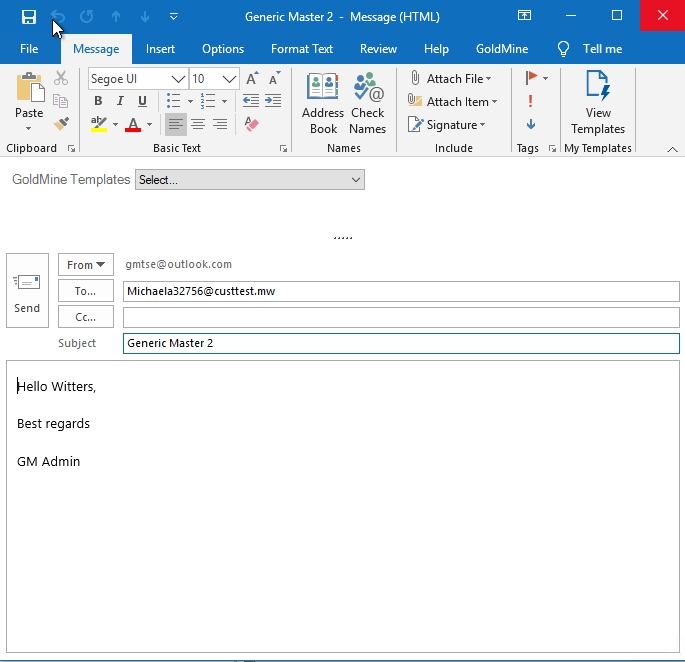The image size is (685, 662).
Task: Toggle Underline formatting
Action: (142, 101)
